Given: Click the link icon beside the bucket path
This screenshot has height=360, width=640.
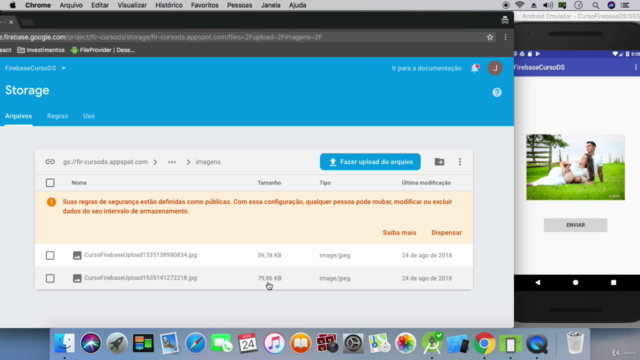Looking at the screenshot, I should tap(50, 162).
